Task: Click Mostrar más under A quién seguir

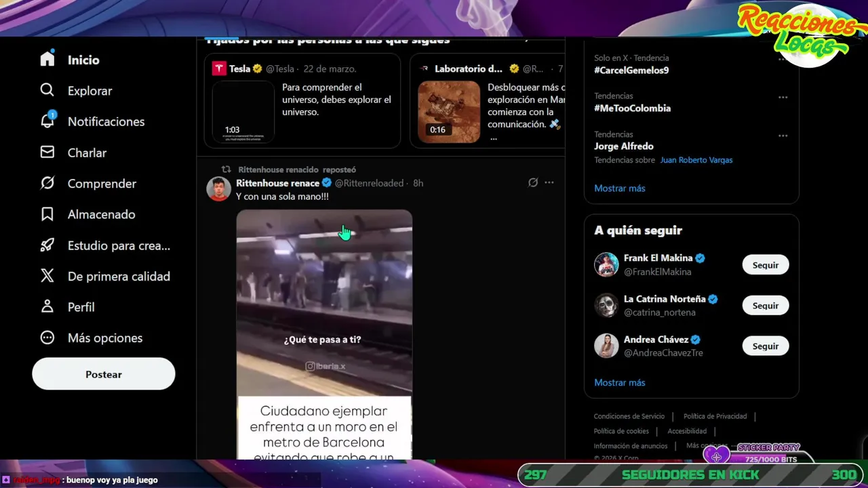Action: pyautogui.click(x=620, y=382)
